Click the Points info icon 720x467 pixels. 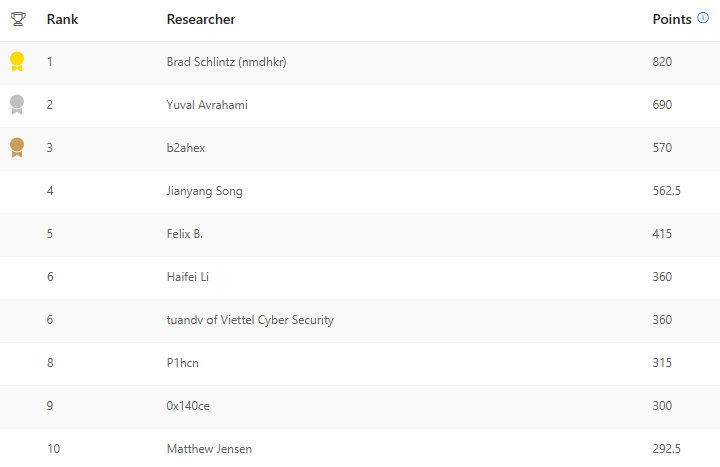click(x=703, y=18)
